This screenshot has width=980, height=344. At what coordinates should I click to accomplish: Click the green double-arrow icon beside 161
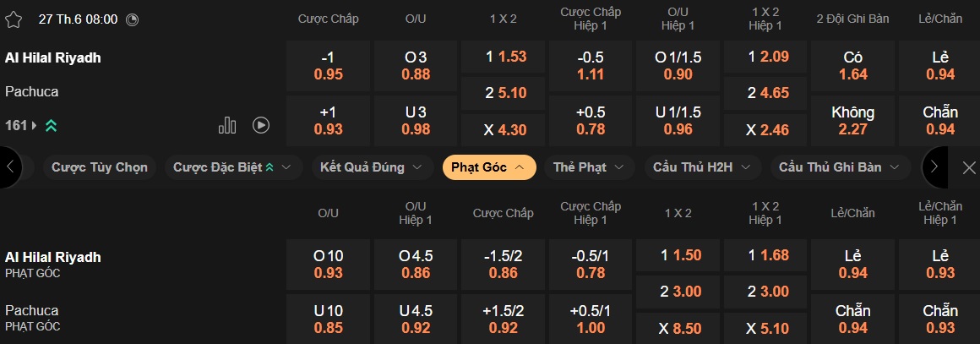[52, 126]
